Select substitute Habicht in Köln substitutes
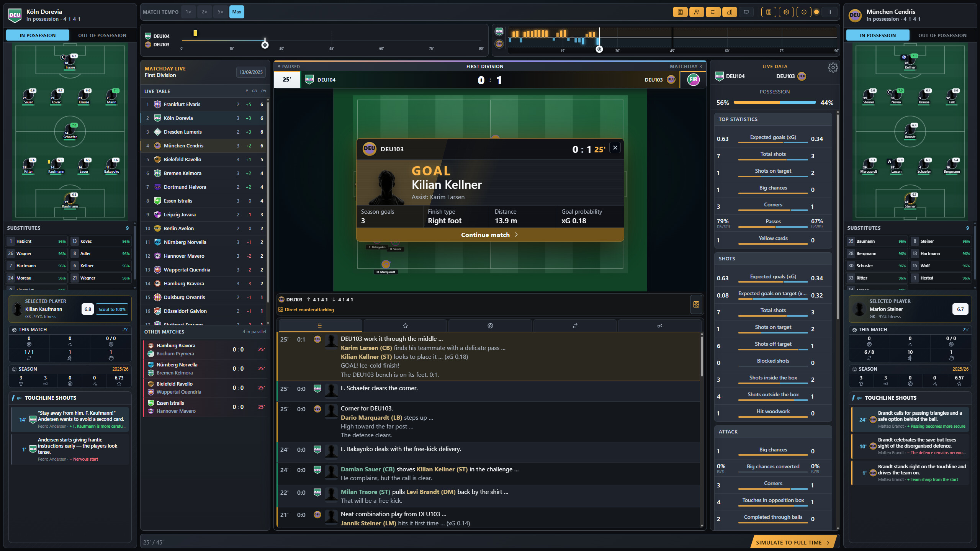 (36, 241)
